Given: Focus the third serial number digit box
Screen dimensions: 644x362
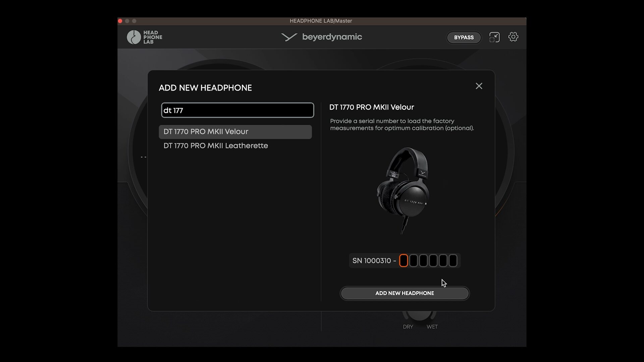Looking at the screenshot, I should click(x=423, y=260).
